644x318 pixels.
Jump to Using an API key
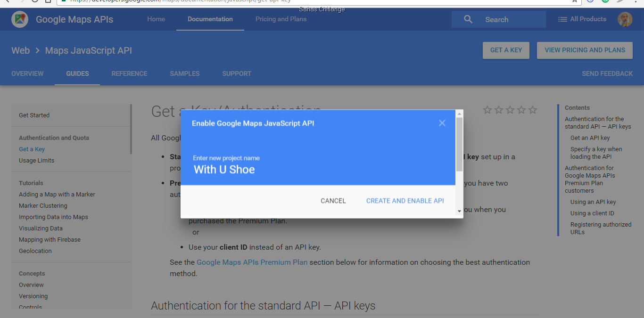pyautogui.click(x=593, y=202)
